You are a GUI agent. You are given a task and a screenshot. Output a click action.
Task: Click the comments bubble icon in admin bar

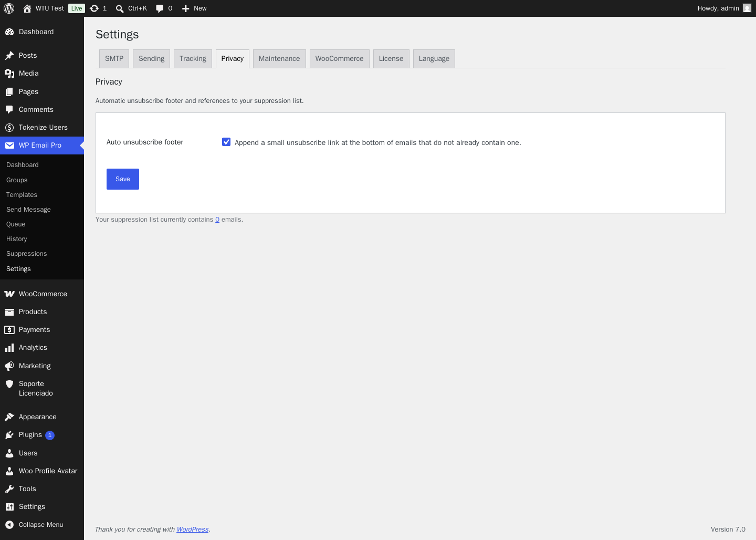coord(160,8)
